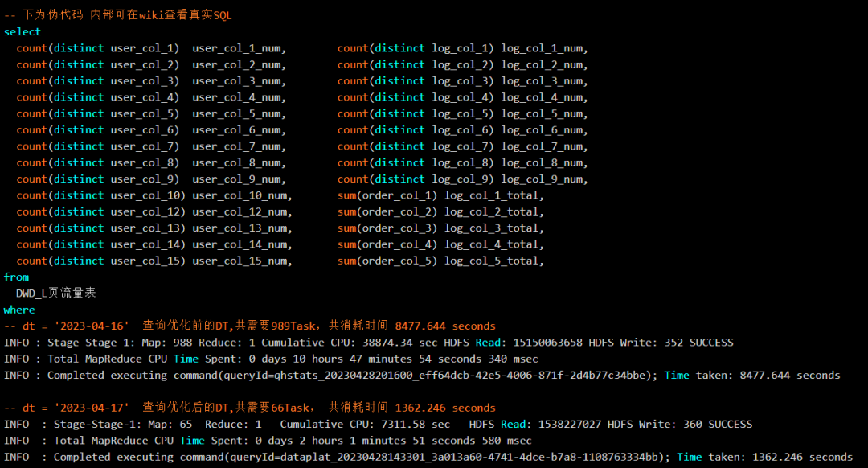The height and width of the screenshot is (468, 868).
Task: Click "count(distinct log_col_7)" expression
Action: point(416,146)
